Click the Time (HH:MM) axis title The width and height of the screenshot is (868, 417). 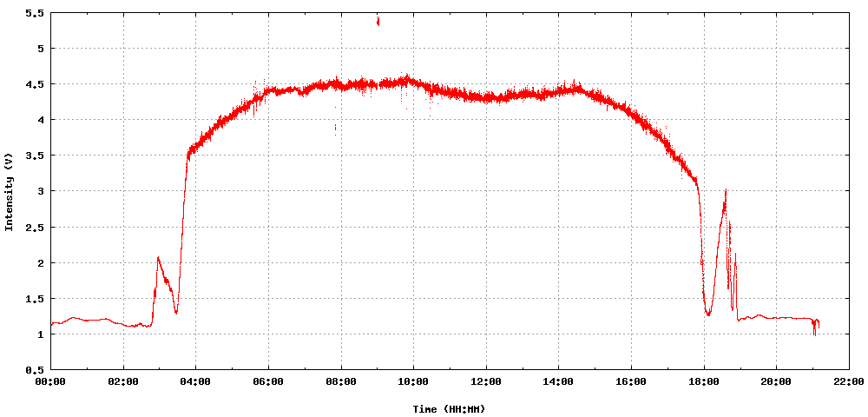449,409
